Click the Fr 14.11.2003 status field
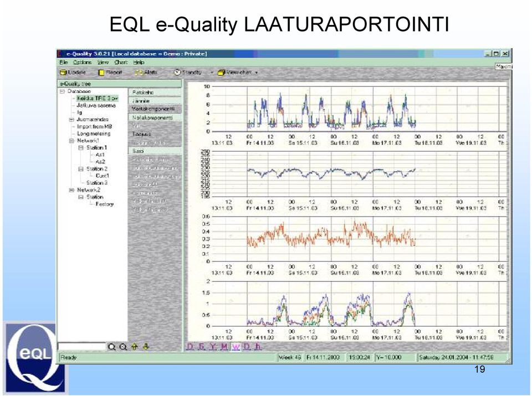Image resolution: width=532 pixels, height=396 pixels. 325,357
